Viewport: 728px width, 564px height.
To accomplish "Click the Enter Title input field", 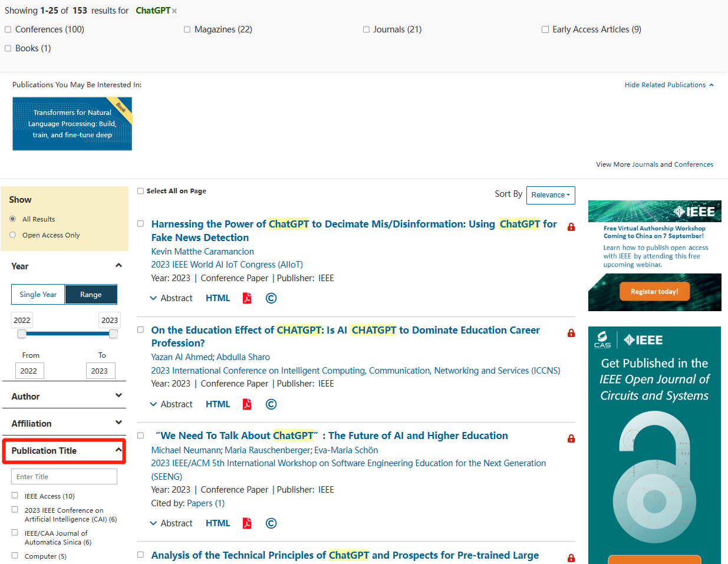I will pos(64,477).
